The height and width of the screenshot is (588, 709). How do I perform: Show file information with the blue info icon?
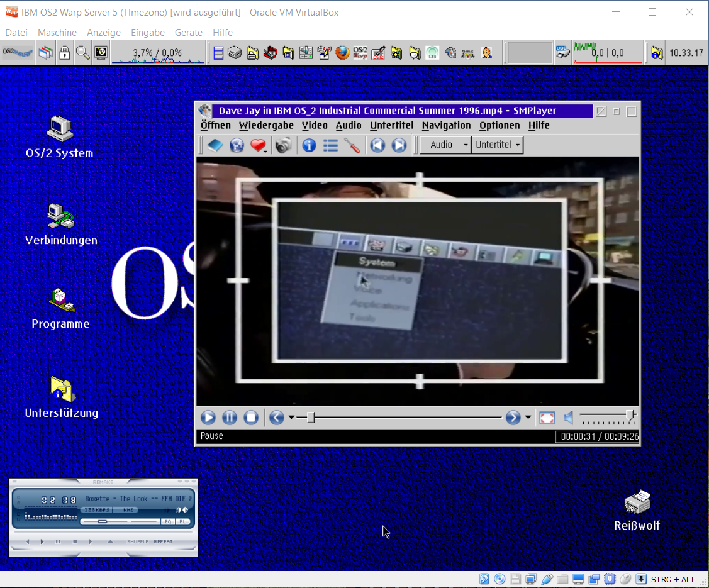click(x=310, y=145)
